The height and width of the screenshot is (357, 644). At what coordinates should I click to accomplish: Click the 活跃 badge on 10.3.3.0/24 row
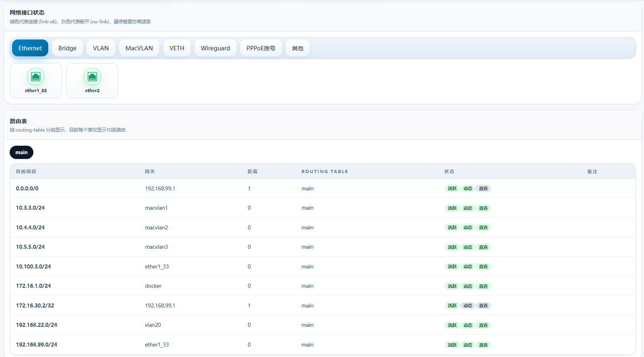pyautogui.click(x=452, y=208)
